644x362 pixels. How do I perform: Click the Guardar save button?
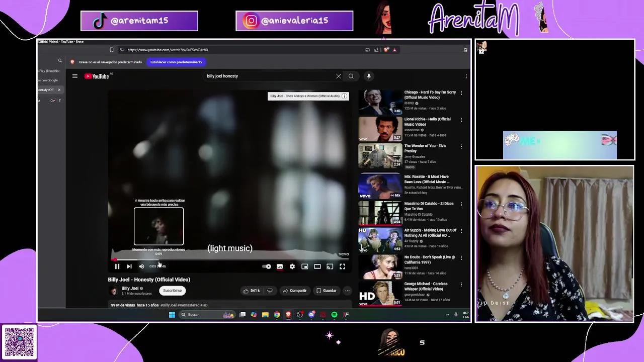(326, 291)
